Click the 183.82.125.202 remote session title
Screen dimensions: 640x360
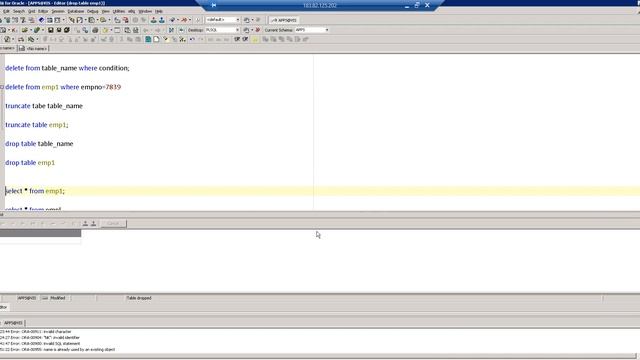320,5
